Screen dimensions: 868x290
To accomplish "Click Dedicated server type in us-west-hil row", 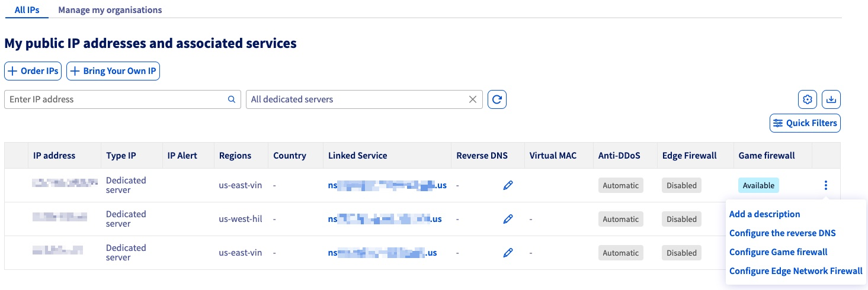I will pyautogui.click(x=126, y=219).
